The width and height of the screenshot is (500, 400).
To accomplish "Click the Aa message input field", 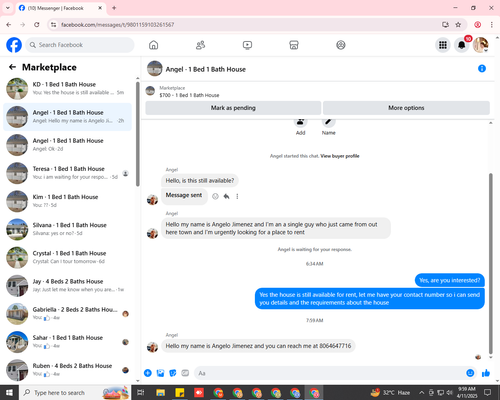I will 329,373.
